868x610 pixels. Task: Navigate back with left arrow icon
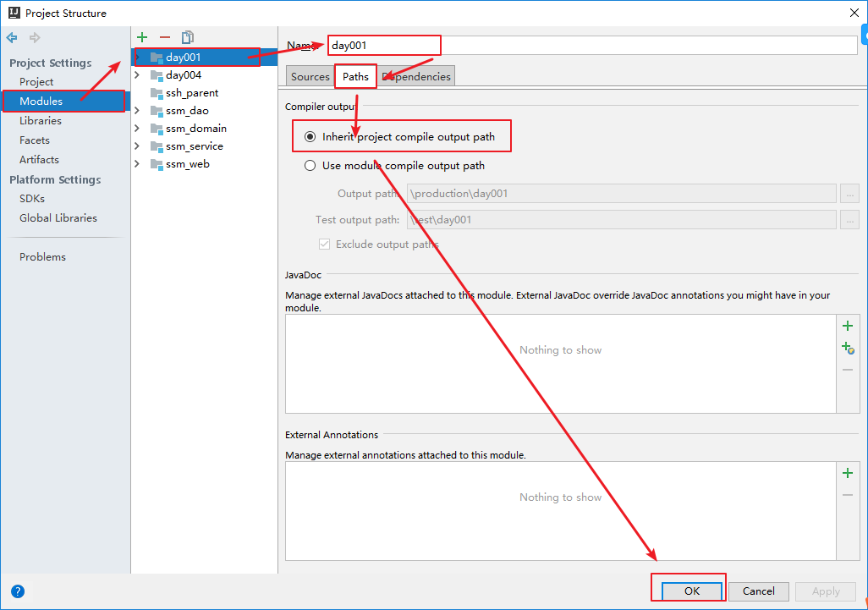[x=11, y=37]
